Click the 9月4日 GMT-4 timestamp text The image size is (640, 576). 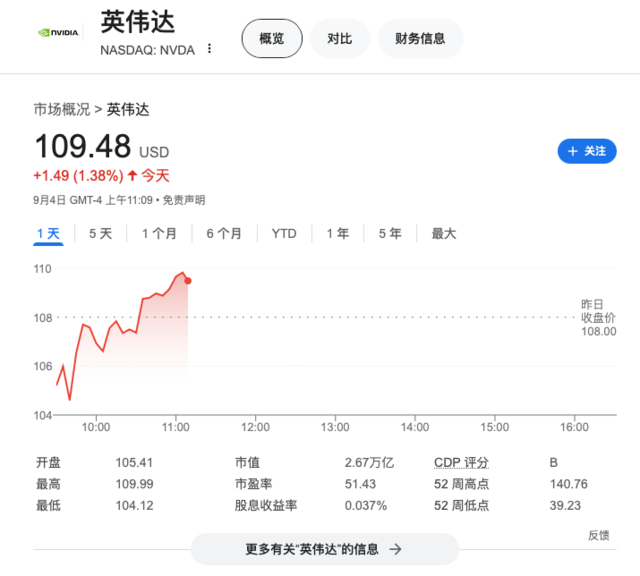[93, 200]
